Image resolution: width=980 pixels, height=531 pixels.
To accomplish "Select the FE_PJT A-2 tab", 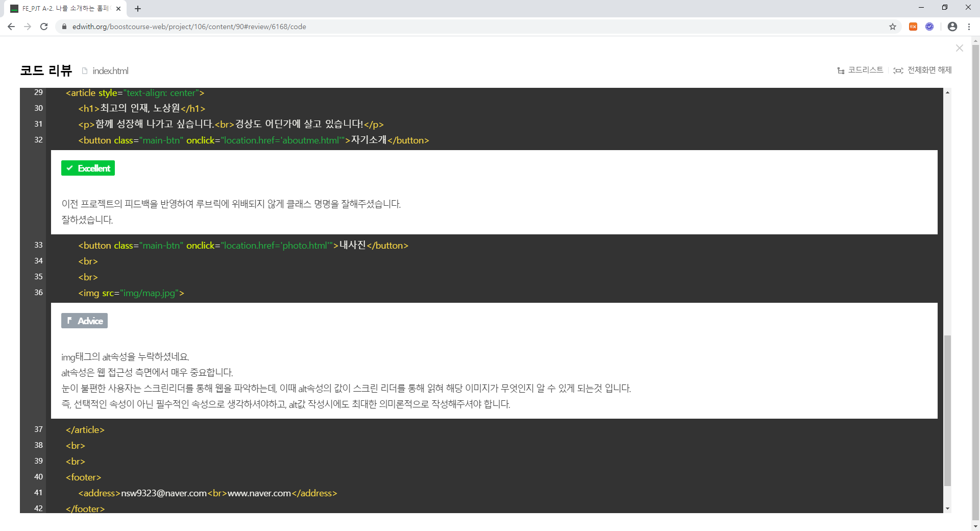I will [x=66, y=9].
